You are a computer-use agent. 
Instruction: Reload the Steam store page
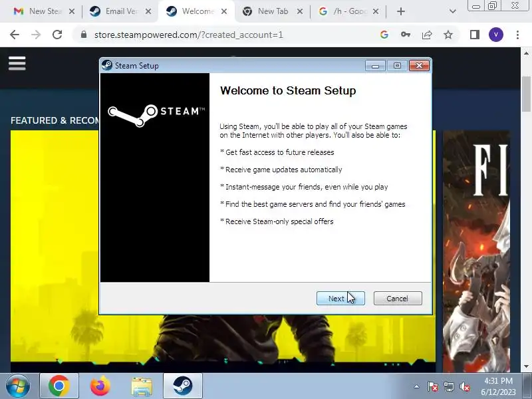coord(57,35)
